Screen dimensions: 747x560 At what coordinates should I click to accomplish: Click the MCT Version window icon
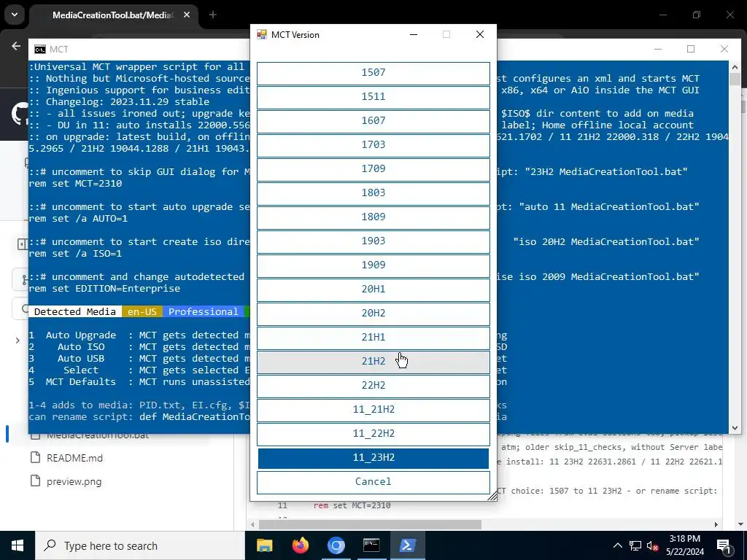tap(262, 34)
